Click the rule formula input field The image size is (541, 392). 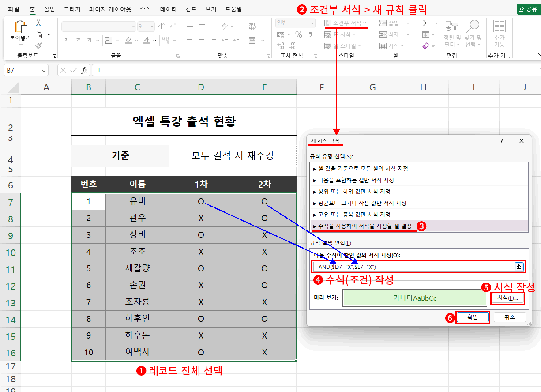[x=413, y=267]
